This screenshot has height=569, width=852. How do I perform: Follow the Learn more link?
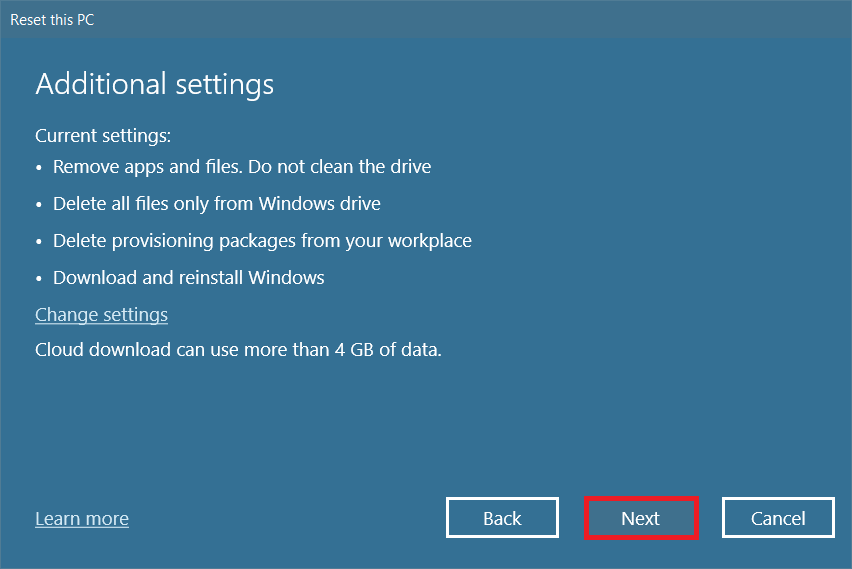(82, 518)
